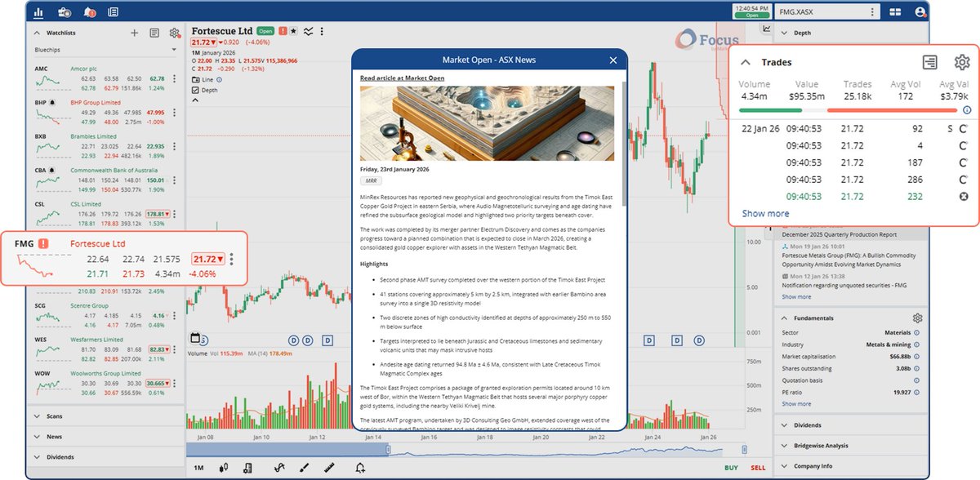This screenshot has height=480, width=980.
Task: Click the info icon next to Line
Action: click(x=220, y=80)
